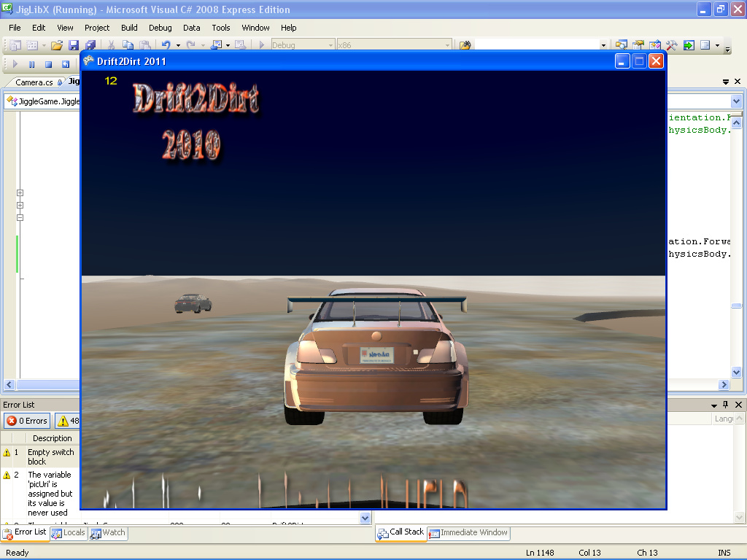Open the Help menu
Viewport: 747px width, 560px height.
coord(289,28)
